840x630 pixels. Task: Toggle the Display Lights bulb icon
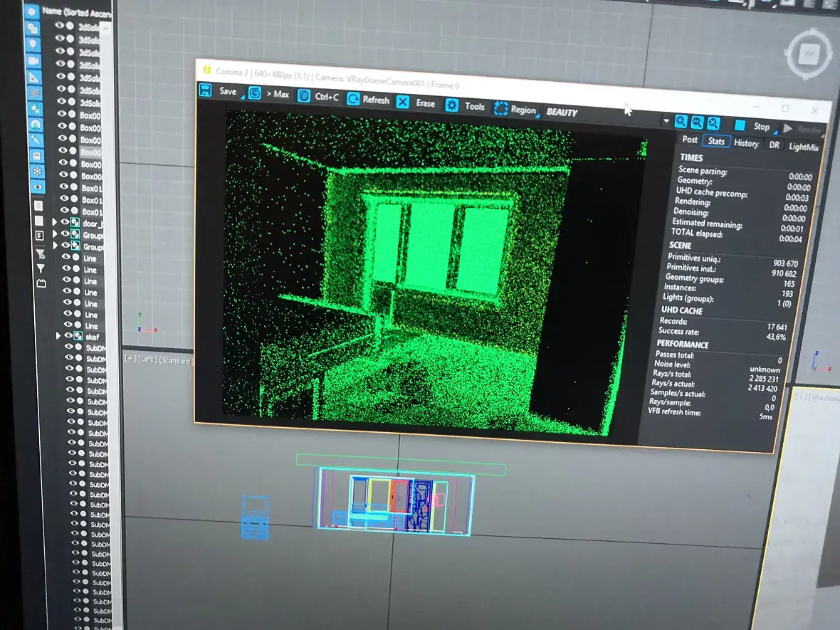coord(33,44)
